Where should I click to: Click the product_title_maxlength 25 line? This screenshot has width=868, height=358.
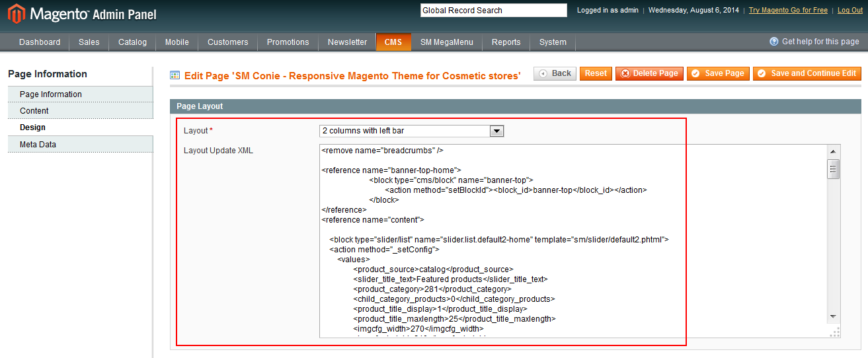click(x=454, y=319)
